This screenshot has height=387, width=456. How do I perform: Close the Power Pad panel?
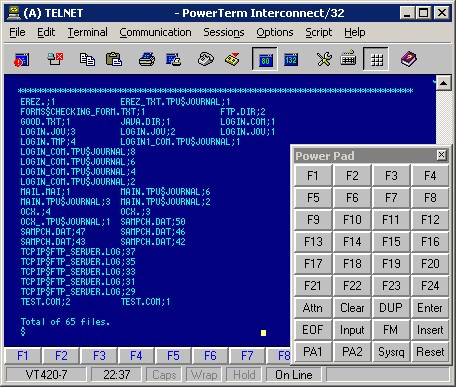point(441,155)
